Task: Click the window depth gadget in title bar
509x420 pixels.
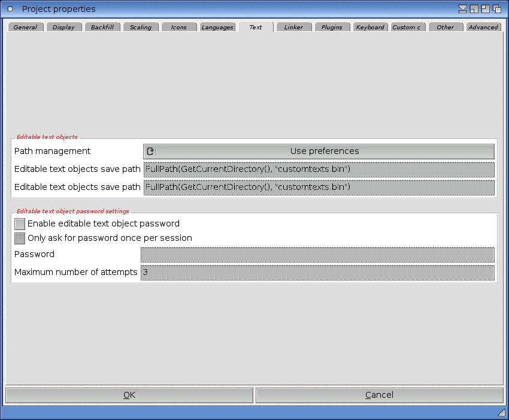Action: click(496, 9)
